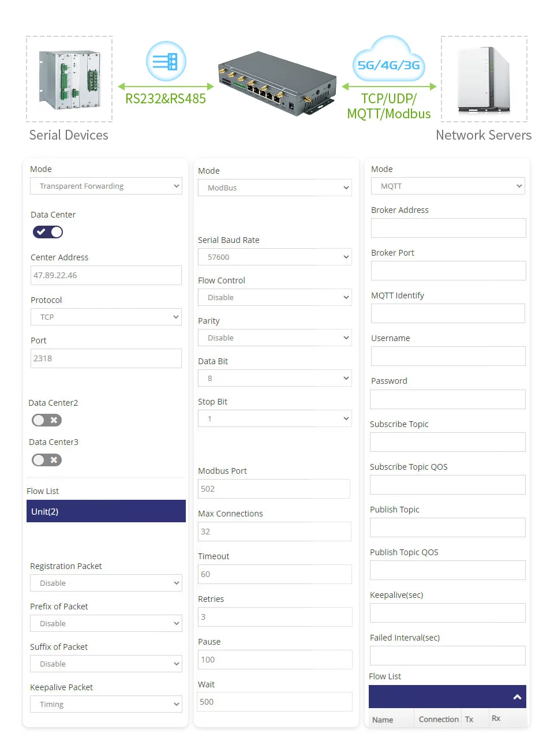Click the Serial Devices hardware image

[x=69, y=79]
